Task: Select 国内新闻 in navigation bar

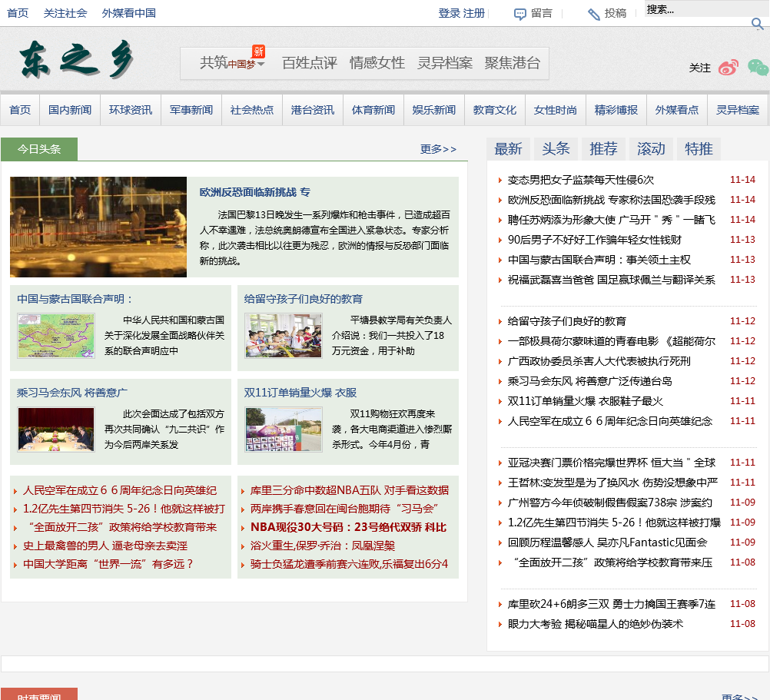Action: [x=70, y=110]
